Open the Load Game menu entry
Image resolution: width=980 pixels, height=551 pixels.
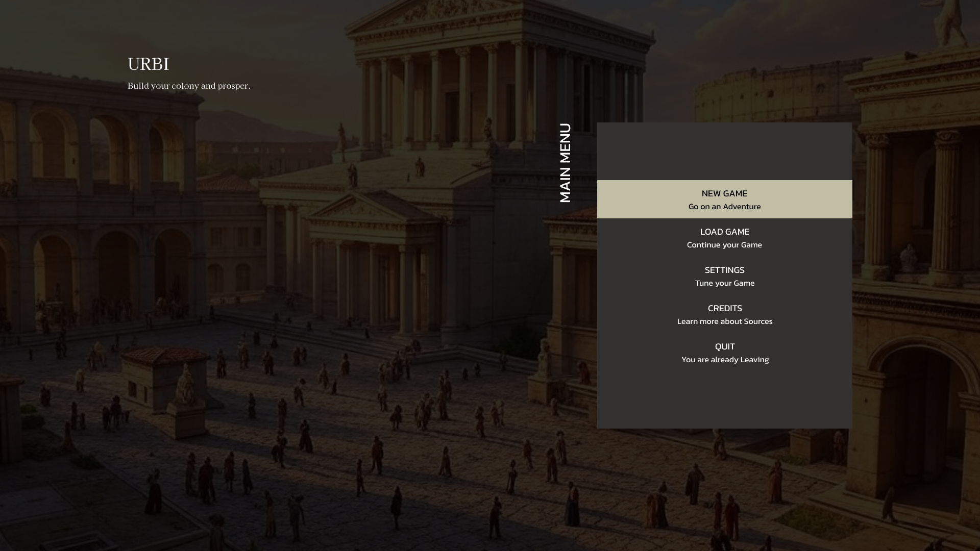724,232
